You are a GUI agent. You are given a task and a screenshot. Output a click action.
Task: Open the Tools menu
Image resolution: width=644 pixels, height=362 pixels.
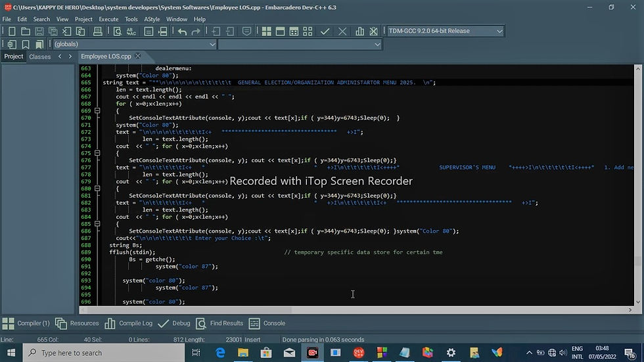[131, 19]
